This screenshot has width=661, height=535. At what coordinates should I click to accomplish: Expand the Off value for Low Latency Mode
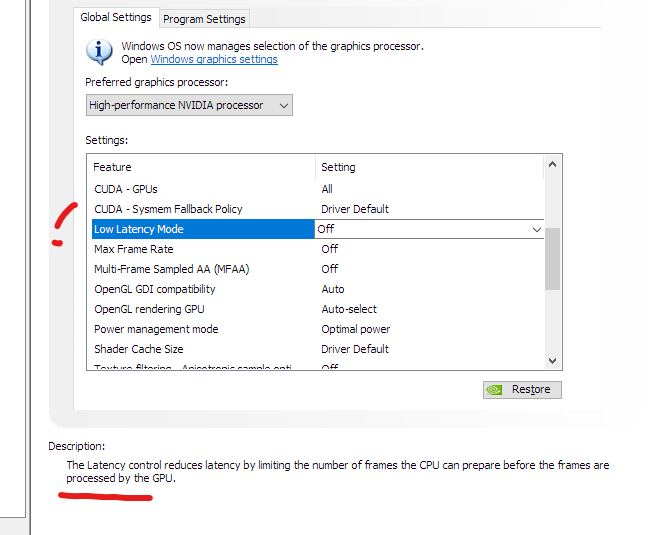click(429, 229)
